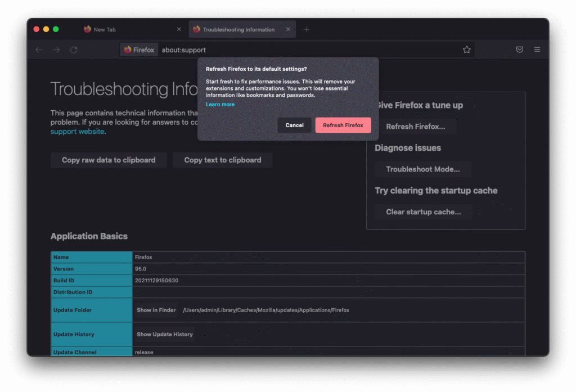Bookmark this page with the star icon
The height and width of the screenshot is (392, 576).
466,50
